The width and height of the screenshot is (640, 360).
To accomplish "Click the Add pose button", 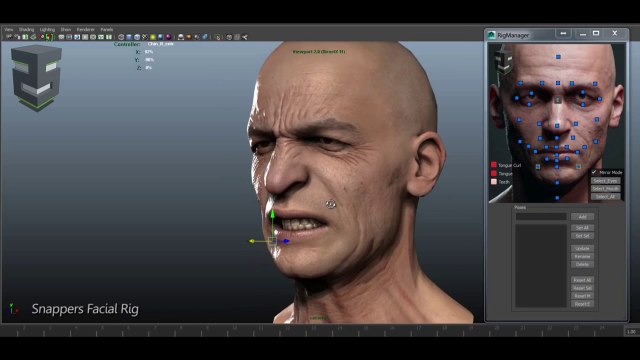I will (x=582, y=217).
